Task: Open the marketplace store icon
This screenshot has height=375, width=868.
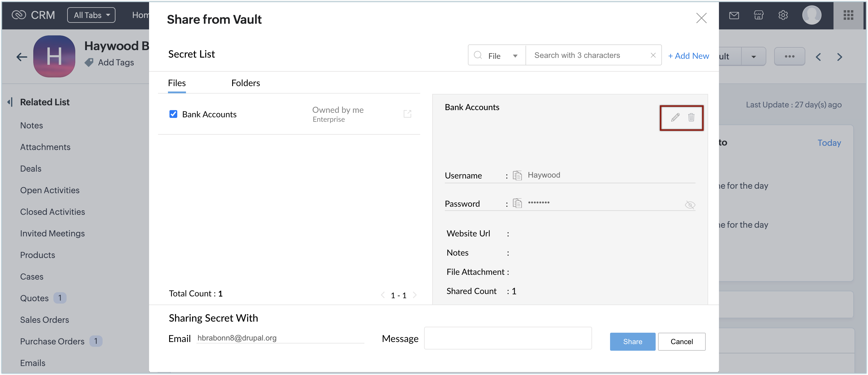Action: (x=759, y=15)
